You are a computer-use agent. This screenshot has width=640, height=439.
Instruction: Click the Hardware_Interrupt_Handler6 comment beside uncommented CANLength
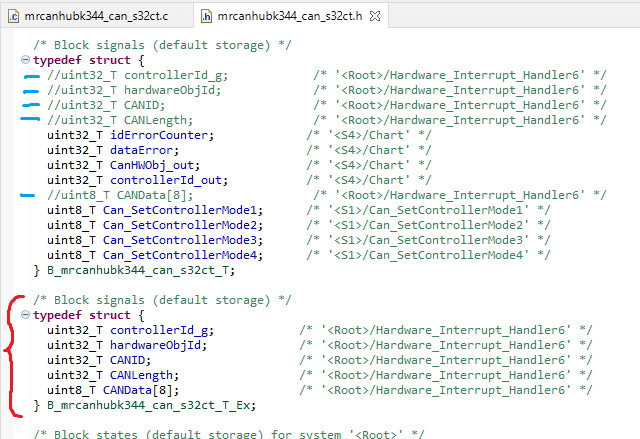[446, 375]
